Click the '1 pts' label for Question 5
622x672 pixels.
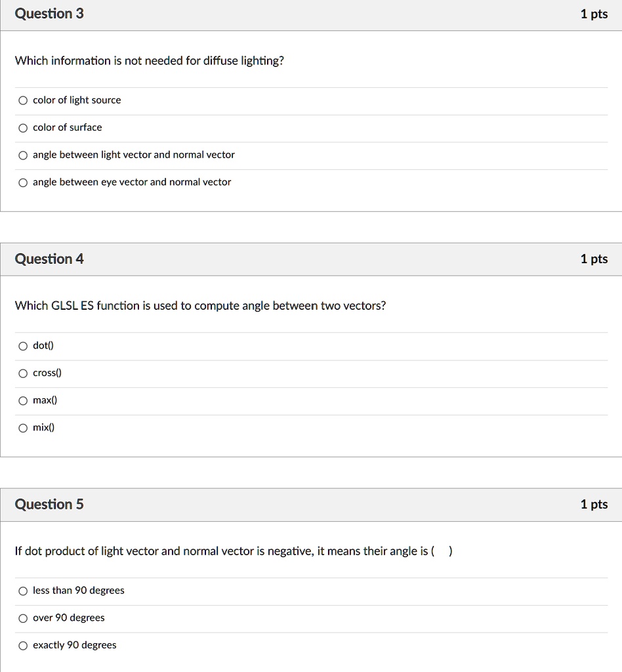(x=594, y=504)
